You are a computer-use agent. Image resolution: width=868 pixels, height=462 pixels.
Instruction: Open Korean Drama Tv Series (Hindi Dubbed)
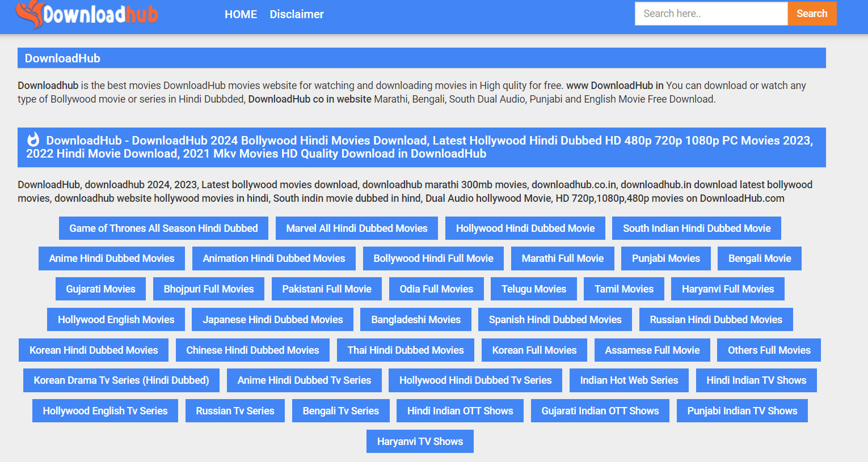pyautogui.click(x=121, y=380)
